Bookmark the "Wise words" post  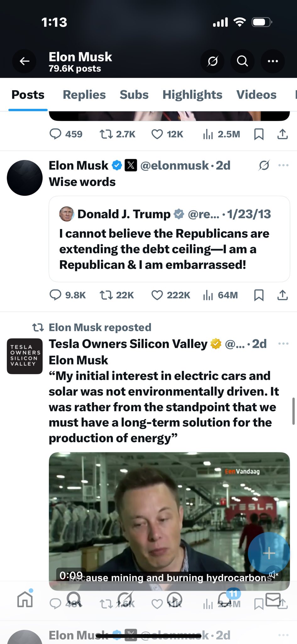tap(259, 295)
